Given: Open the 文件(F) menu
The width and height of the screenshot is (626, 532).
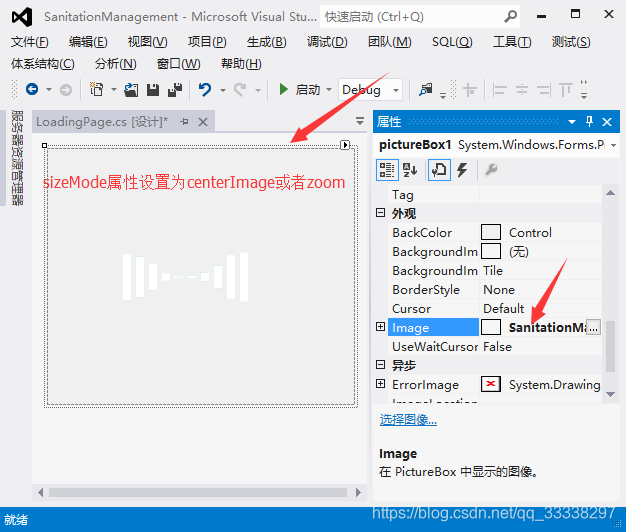Looking at the screenshot, I should pos(30,42).
